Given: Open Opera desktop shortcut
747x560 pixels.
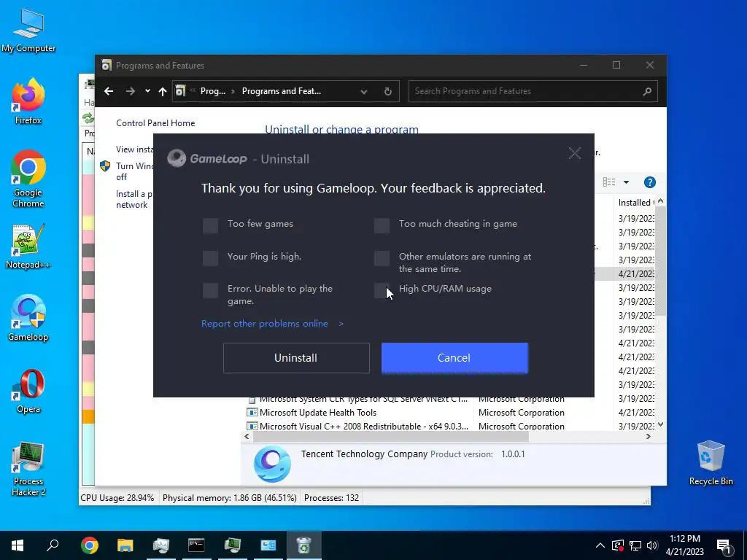Looking at the screenshot, I should (28, 391).
